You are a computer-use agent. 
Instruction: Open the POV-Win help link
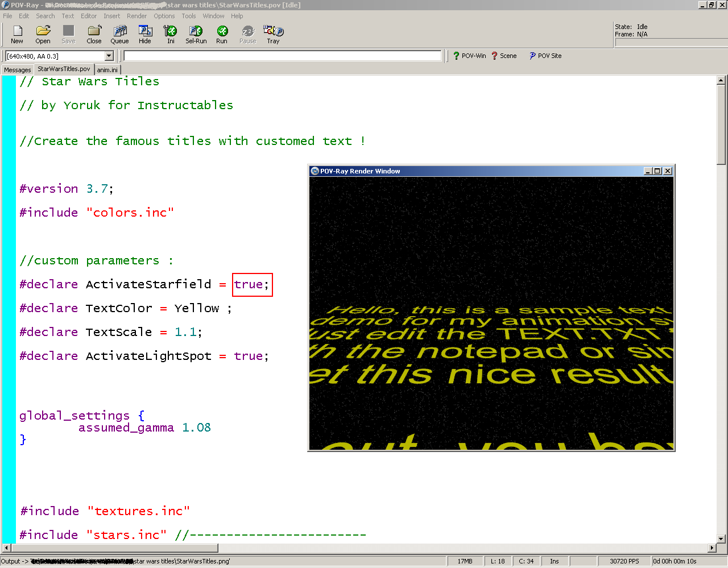click(469, 56)
